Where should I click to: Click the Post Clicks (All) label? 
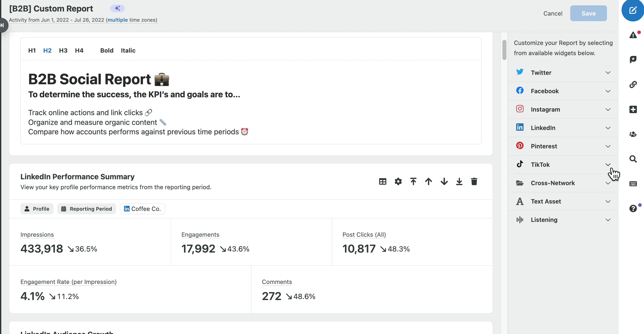pos(364,235)
